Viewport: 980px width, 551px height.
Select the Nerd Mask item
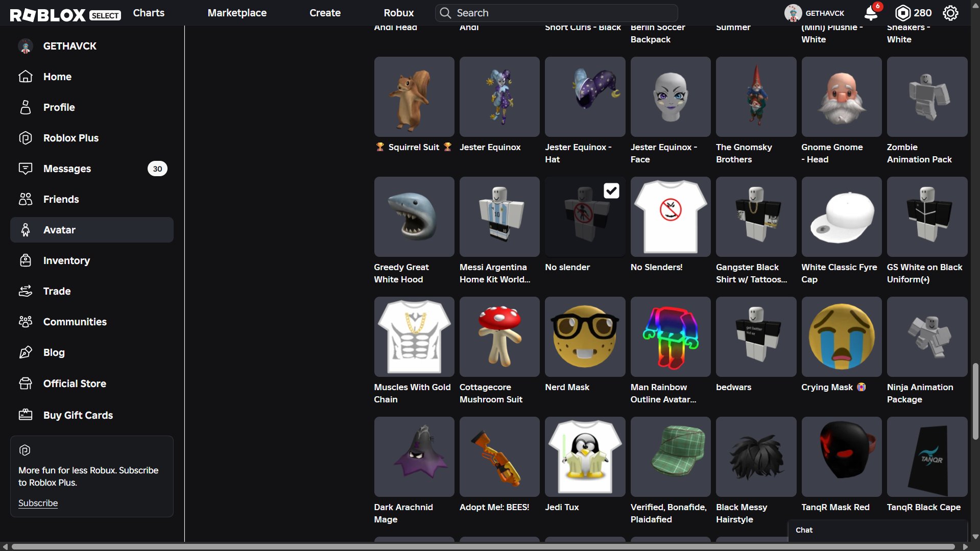click(585, 337)
